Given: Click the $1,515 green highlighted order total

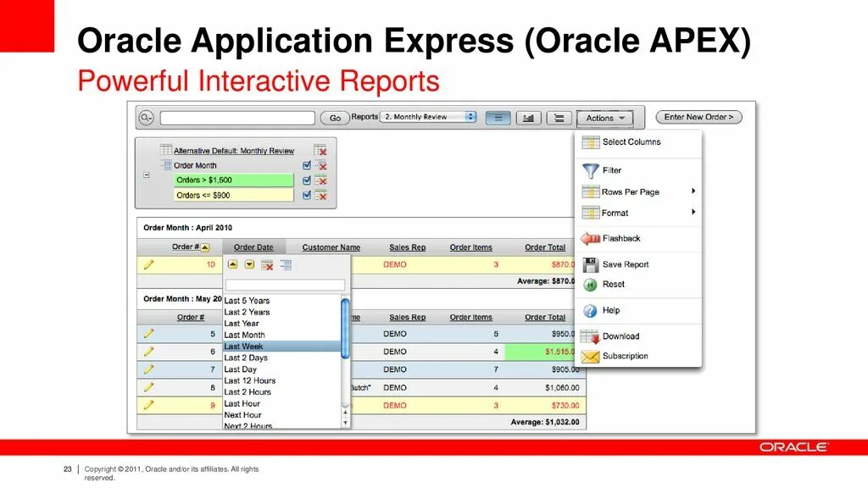Looking at the screenshot, I should [x=540, y=352].
